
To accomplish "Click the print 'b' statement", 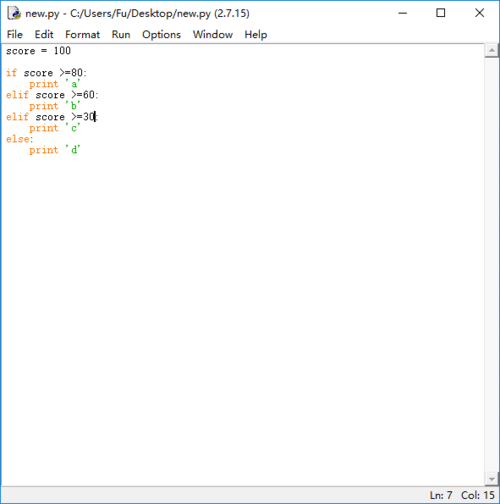I will (55, 106).
